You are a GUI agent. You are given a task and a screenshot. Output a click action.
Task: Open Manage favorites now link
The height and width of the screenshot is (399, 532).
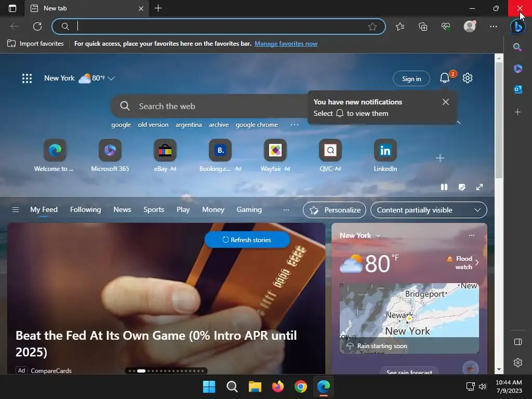286,44
